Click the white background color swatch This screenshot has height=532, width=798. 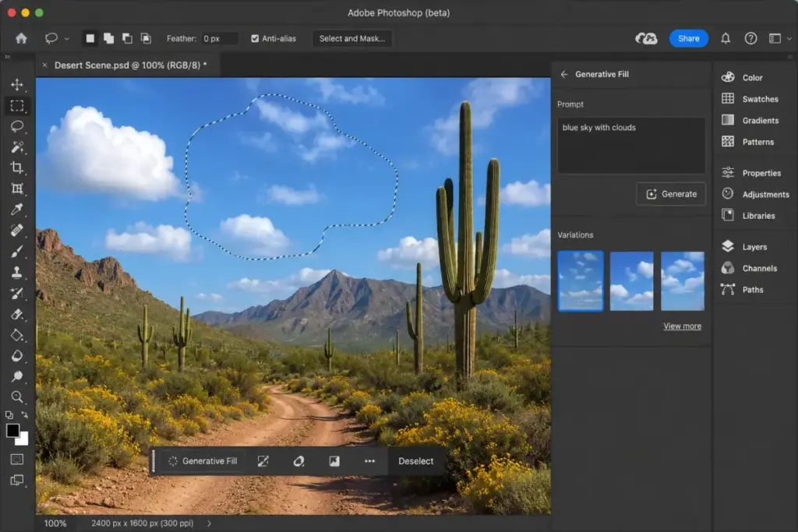click(x=23, y=440)
